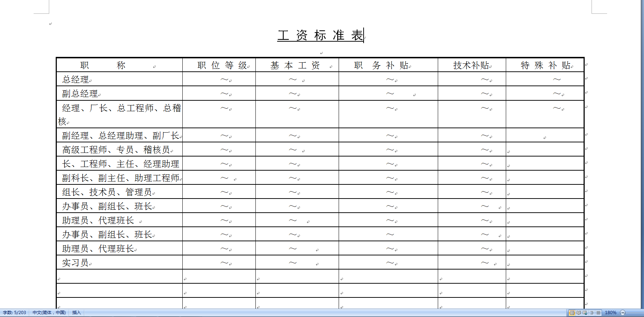Click 实习员 row's 技术补贴 tilde
Image resolution: width=644 pixels, height=317 pixels.
click(x=485, y=263)
